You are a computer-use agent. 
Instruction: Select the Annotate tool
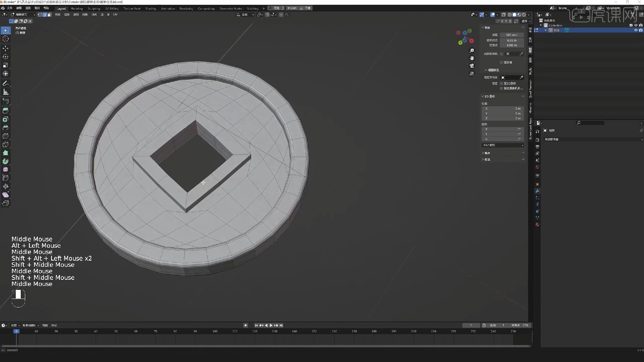[x=5, y=83]
